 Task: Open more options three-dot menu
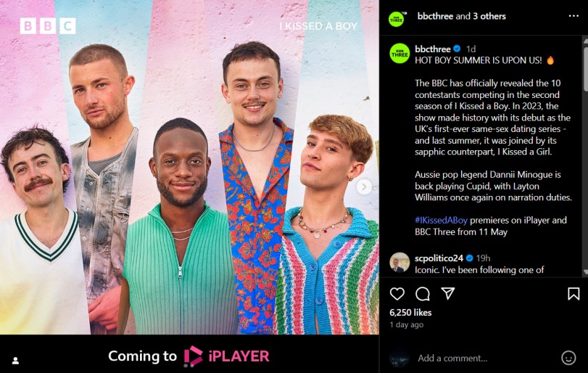click(x=573, y=16)
